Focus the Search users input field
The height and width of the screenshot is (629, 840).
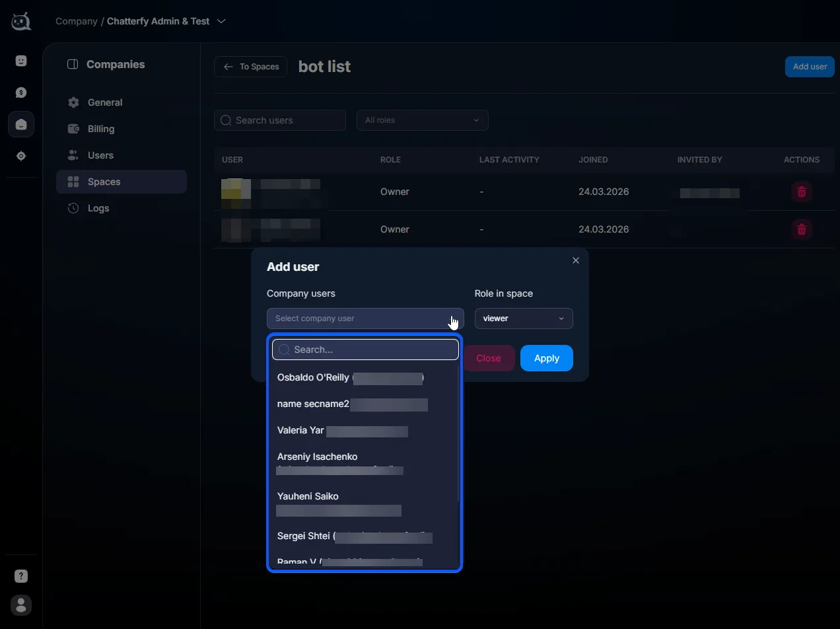tap(280, 120)
